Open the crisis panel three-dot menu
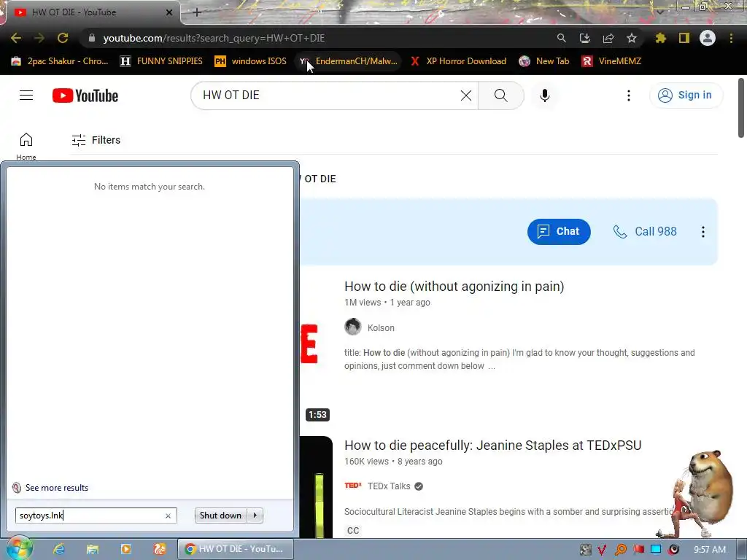 tap(703, 231)
